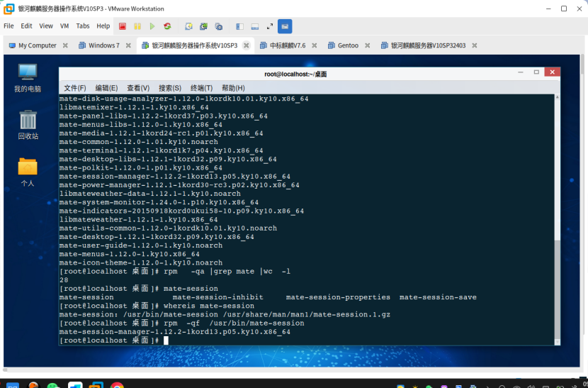Take a snapshot of this virtual machine
Screen dimensions: 588x388
188,26
